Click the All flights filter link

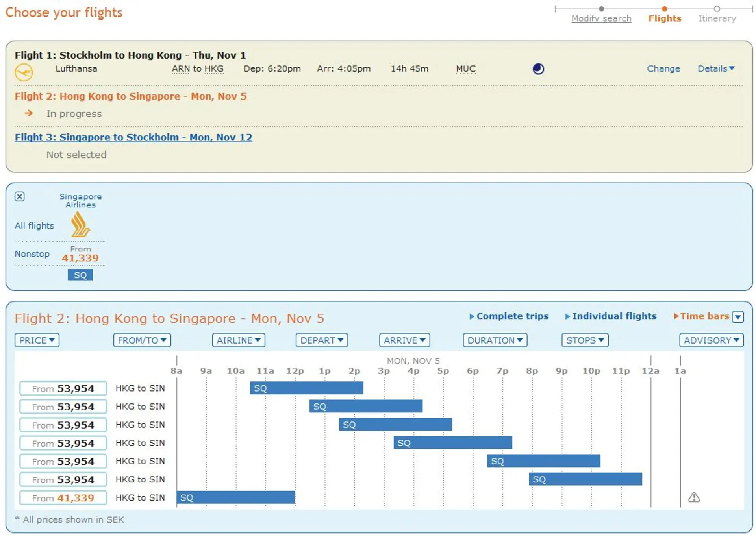point(34,225)
